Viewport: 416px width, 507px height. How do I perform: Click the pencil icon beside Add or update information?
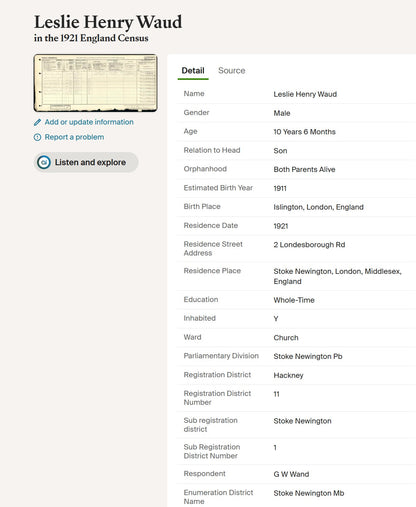37,122
